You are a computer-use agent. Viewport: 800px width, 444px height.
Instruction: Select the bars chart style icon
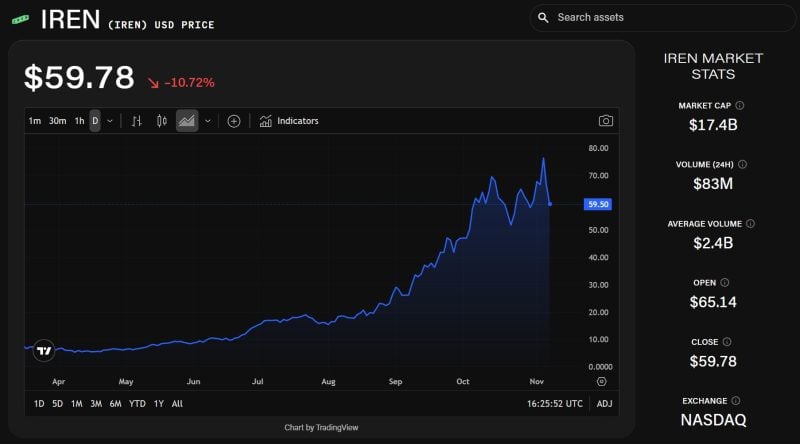(137, 121)
